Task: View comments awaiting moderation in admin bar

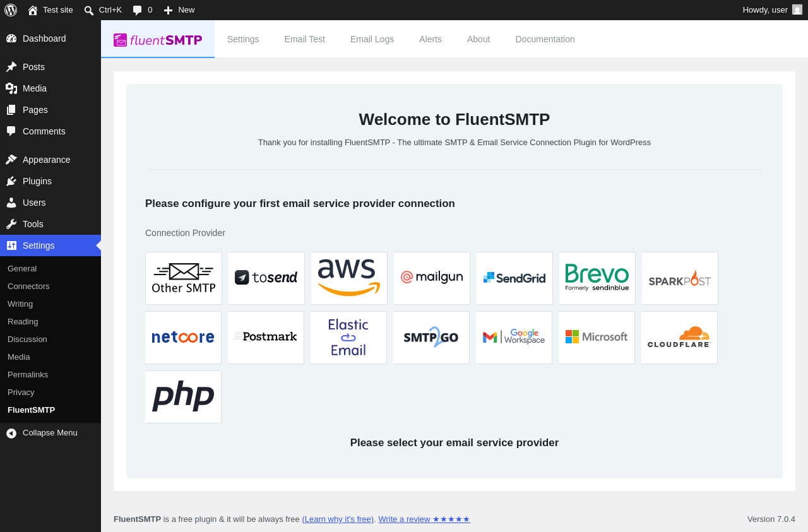Action: (x=143, y=10)
